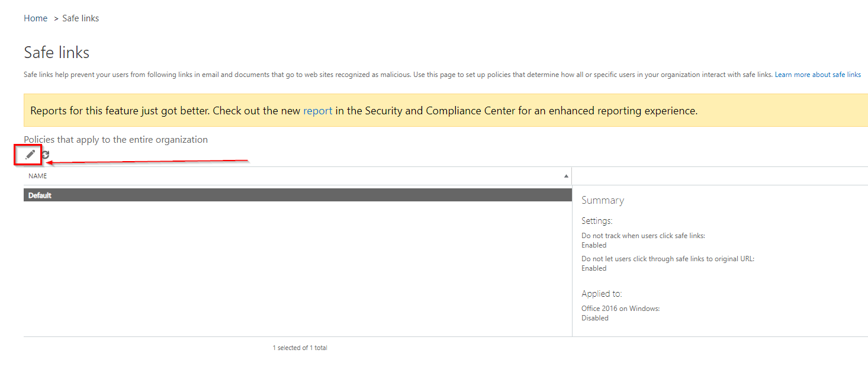Follow the Learn more about safe links link
This screenshot has width=868, height=369.
click(818, 74)
